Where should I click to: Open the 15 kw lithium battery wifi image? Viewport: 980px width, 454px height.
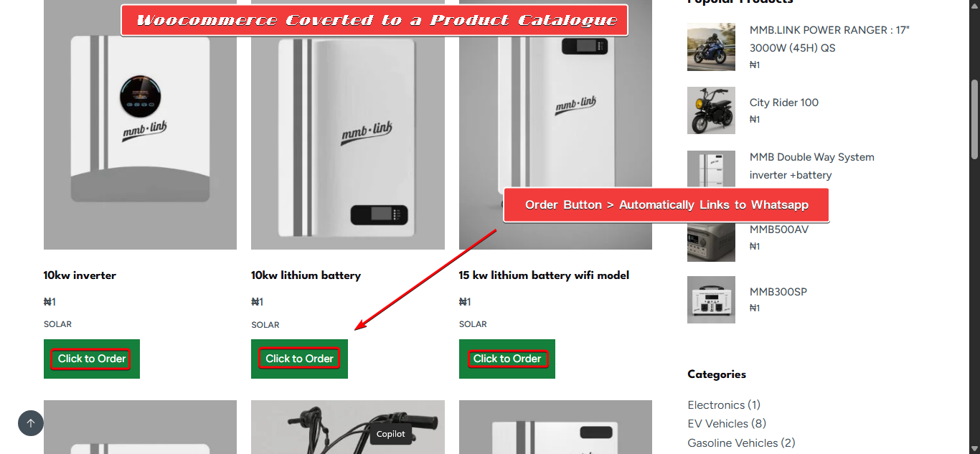[555, 125]
